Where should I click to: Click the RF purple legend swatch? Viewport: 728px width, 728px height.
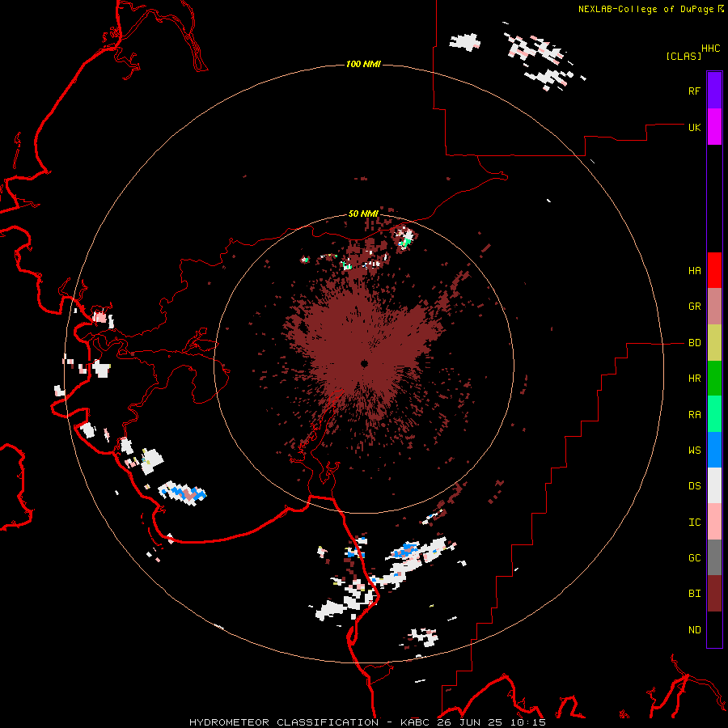[714, 91]
